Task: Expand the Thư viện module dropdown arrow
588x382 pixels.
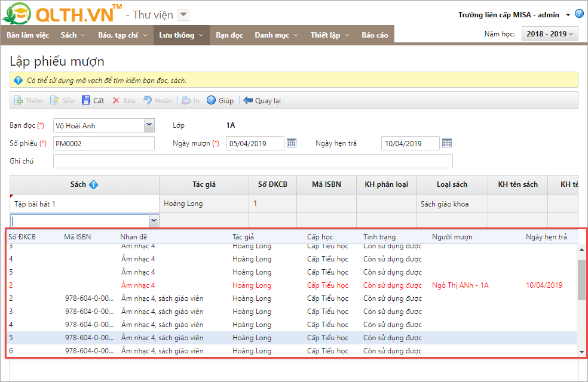Action: click(x=183, y=15)
